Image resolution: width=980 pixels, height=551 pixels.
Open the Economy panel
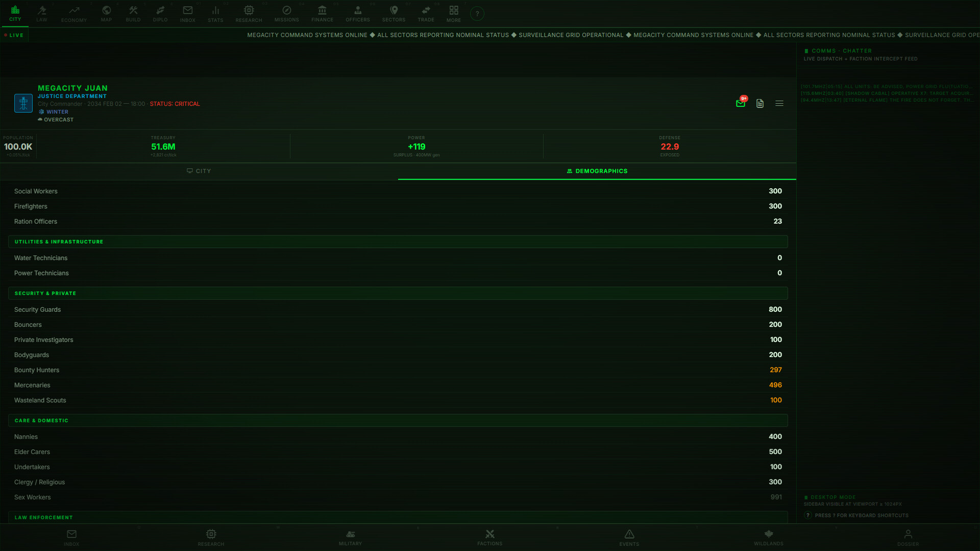[x=74, y=14]
